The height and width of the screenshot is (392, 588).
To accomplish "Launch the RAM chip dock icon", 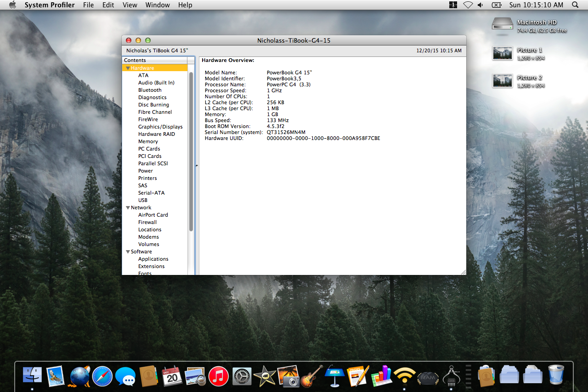I will coord(428,377).
